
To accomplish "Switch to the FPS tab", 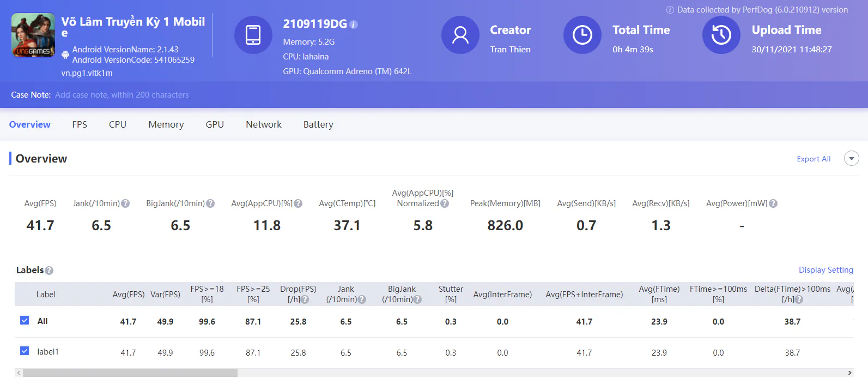I will point(80,124).
